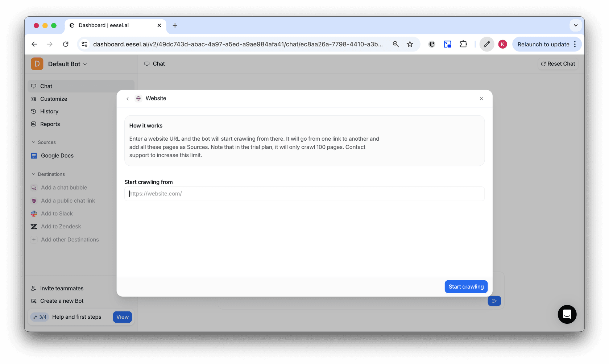Screen dimensions: 609x364
Task: Open the K profile avatar
Action: (502, 44)
